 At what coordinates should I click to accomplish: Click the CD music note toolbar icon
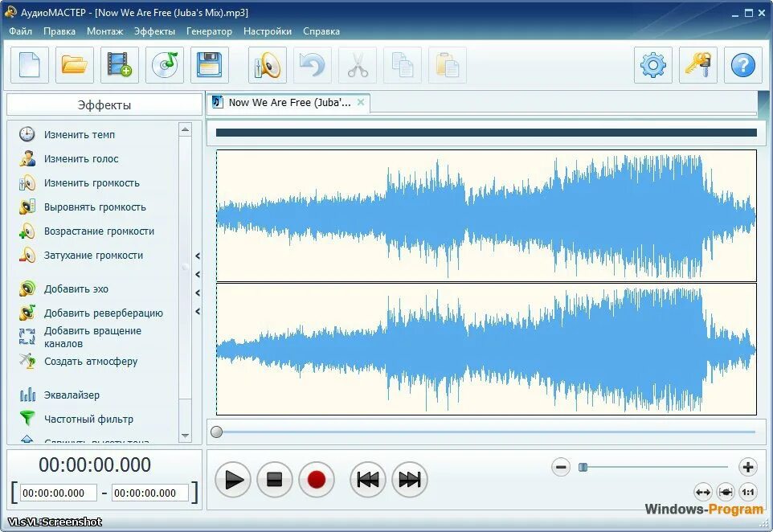[x=165, y=65]
